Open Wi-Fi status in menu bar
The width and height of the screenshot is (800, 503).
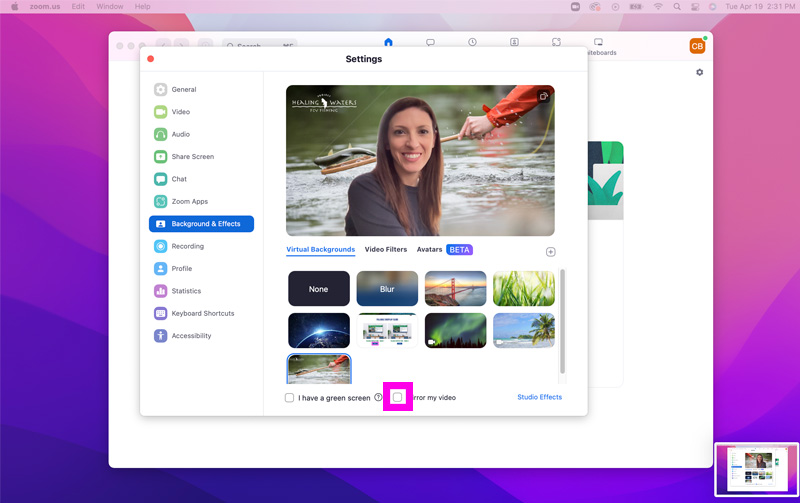point(658,7)
